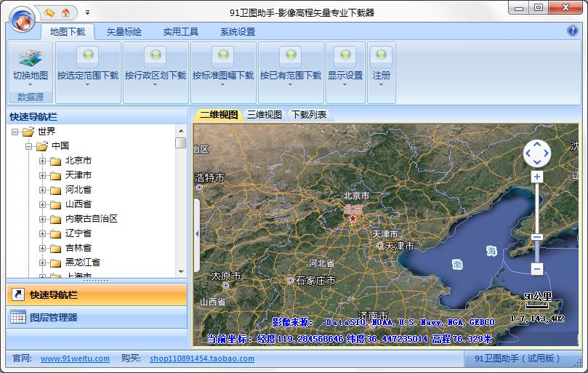The height and width of the screenshot is (373, 588).
Task: Expand the 北京市 tree node
Action: [42, 161]
